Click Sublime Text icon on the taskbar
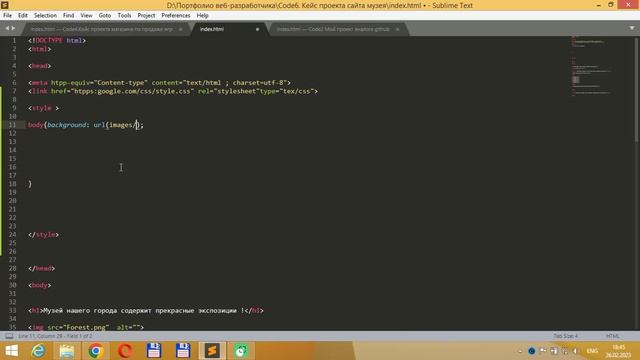The height and width of the screenshot is (360, 640). click(212, 351)
